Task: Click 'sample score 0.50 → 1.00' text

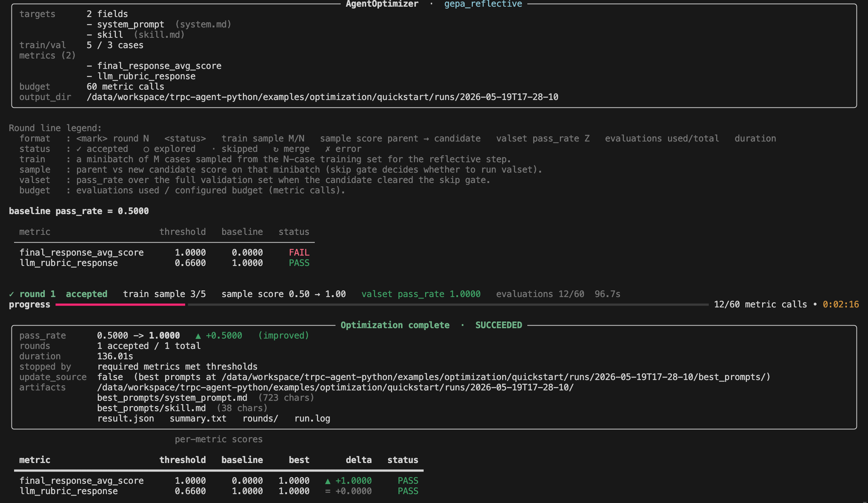Action: [284, 294]
